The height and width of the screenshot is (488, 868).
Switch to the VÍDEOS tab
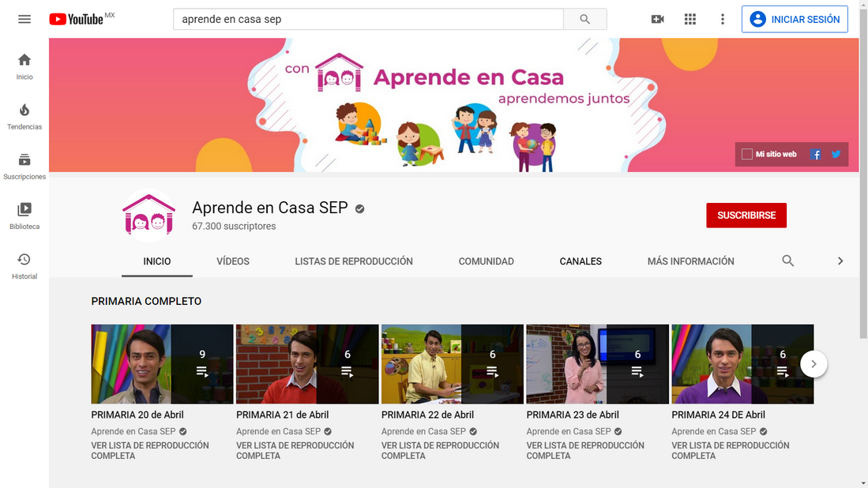coord(233,261)
